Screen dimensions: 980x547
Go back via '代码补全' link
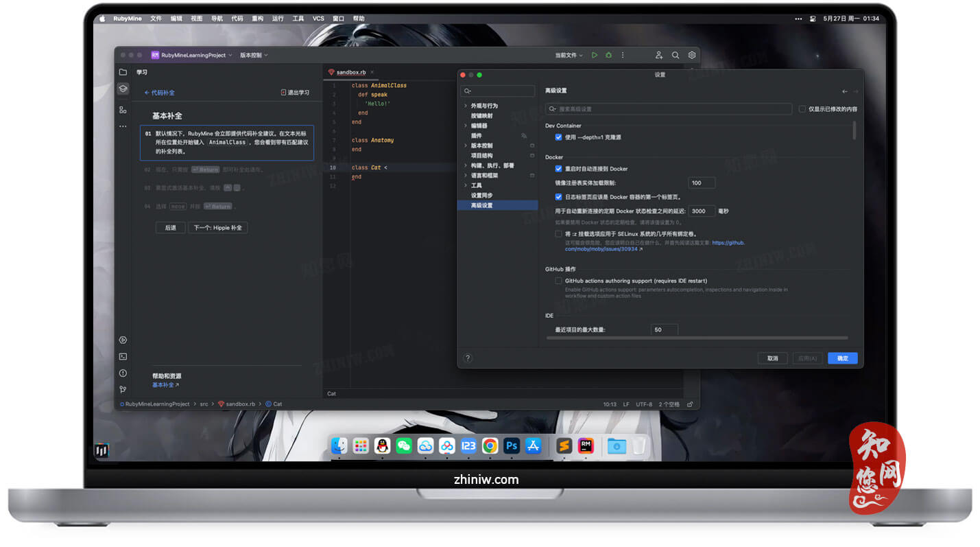tap(159, 93)
